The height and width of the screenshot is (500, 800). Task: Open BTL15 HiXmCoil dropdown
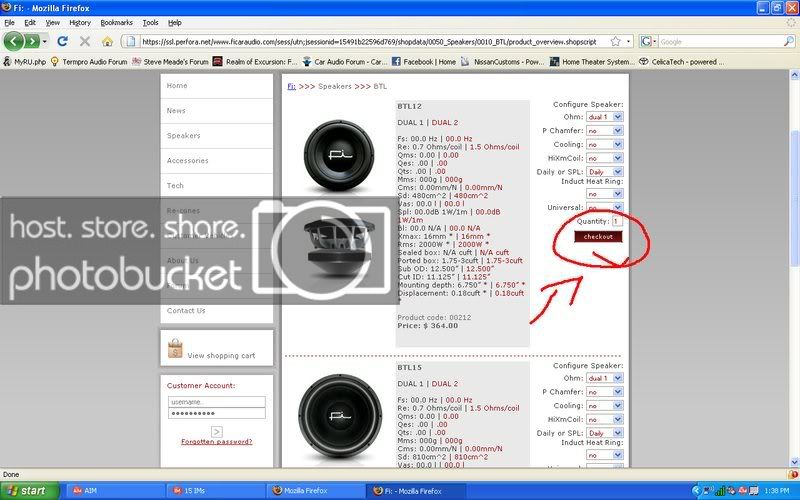pos(605,419)
